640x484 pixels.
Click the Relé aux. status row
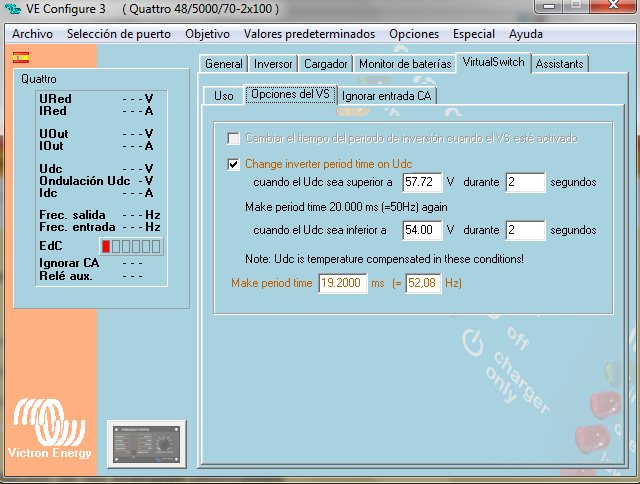91,276
